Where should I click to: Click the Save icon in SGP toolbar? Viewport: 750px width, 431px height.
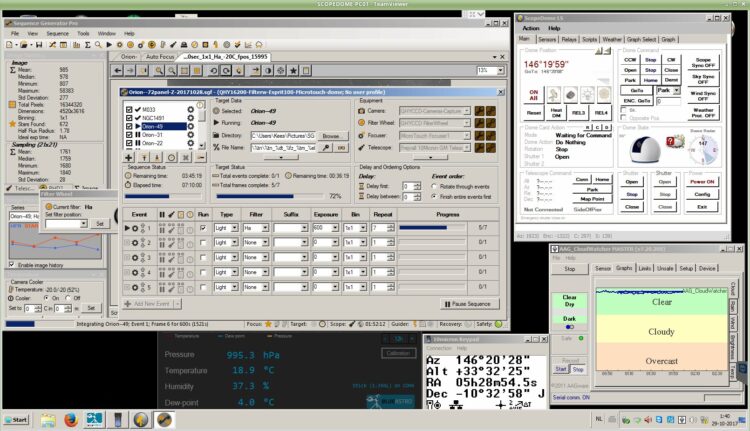[39, 44]
